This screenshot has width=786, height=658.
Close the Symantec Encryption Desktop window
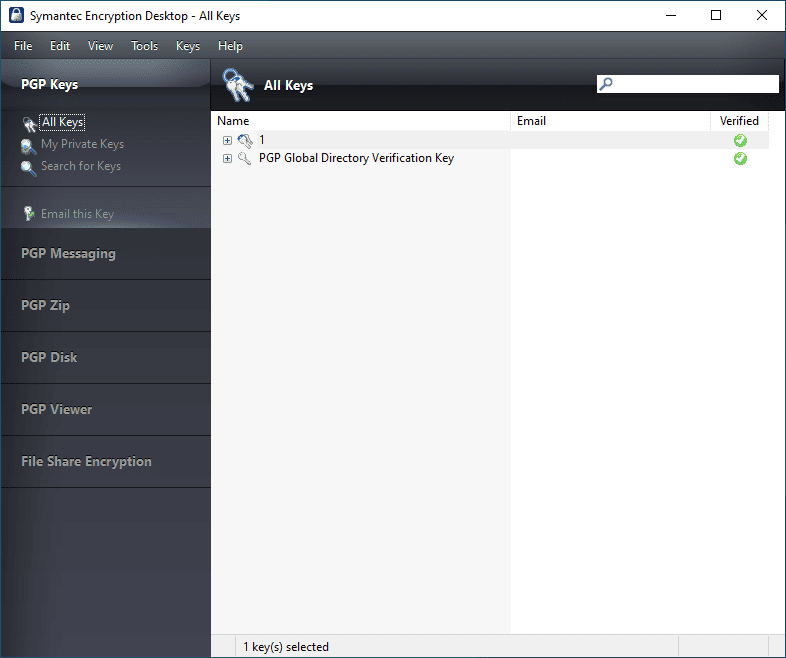[761, 16]
